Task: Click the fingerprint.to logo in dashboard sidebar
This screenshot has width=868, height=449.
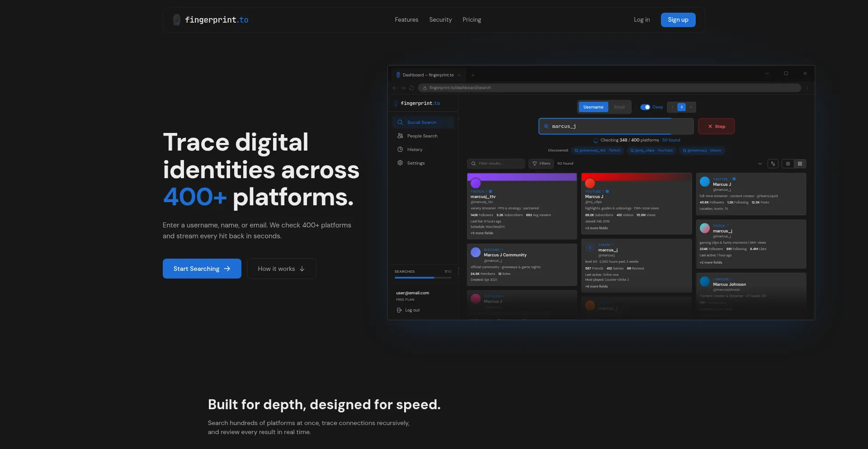Action: click(417, 104)
